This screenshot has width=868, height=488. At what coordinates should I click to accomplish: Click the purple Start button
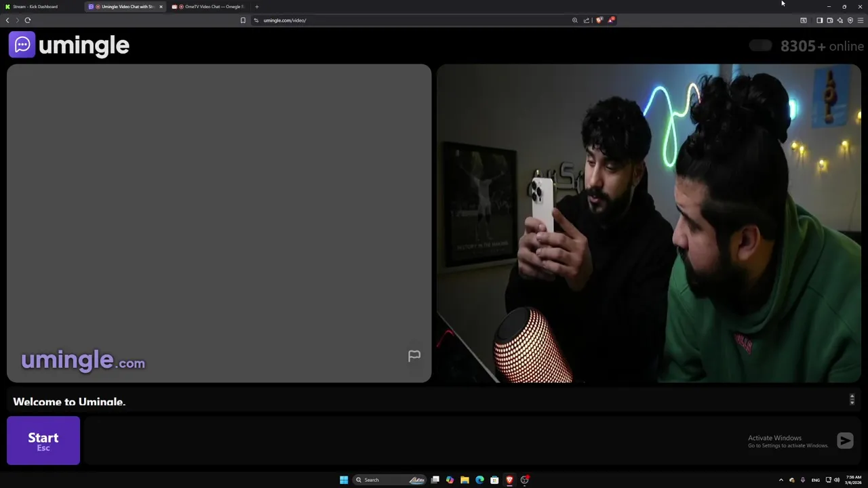click(43, 441)
